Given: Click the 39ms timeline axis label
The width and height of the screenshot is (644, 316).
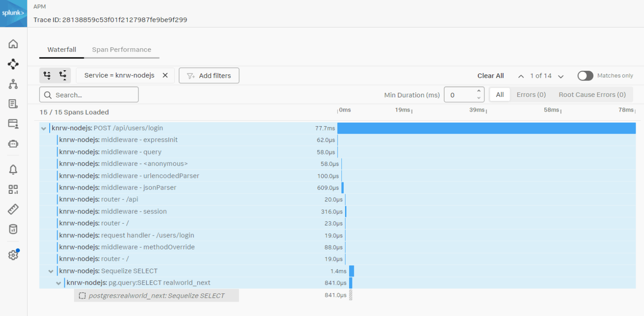Looking at the screenshot, I should [x=477, y=110].
